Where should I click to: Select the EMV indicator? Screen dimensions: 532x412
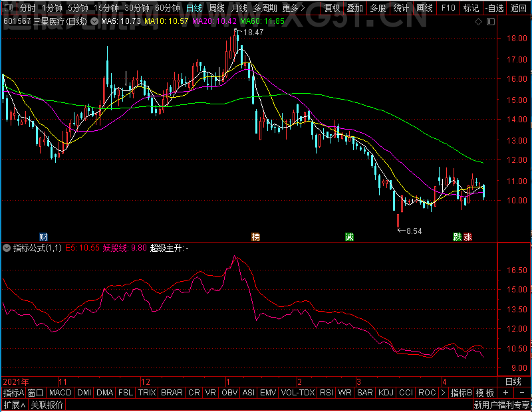pyautogui.click(x=268, y=393)
